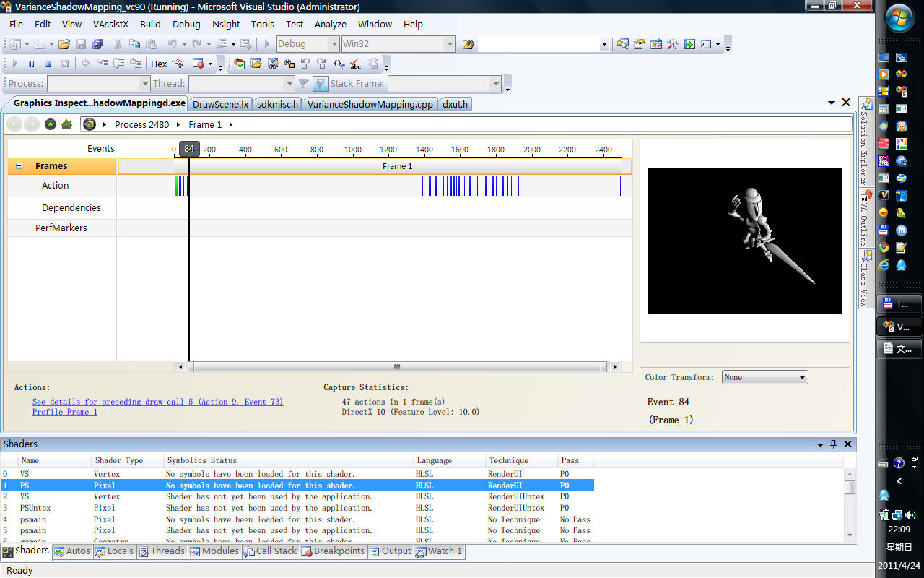Collapse the Frames row expander

coord(19,166)
